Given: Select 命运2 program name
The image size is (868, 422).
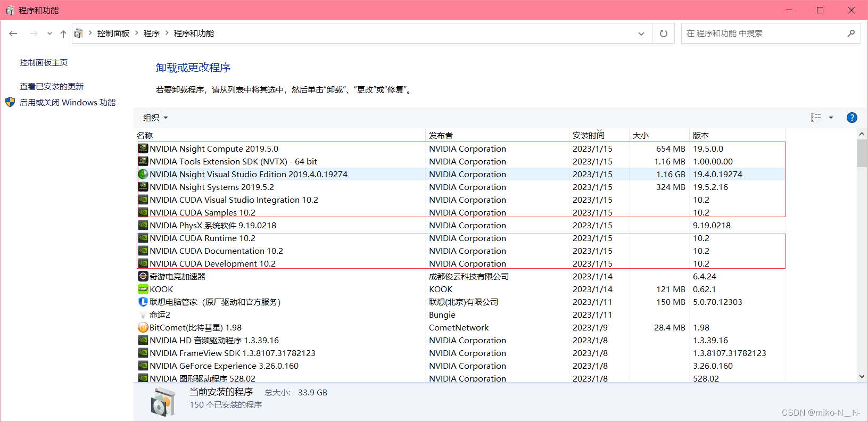Looking at the screenshot, I should pyautogui.click(x=160, y=315).
